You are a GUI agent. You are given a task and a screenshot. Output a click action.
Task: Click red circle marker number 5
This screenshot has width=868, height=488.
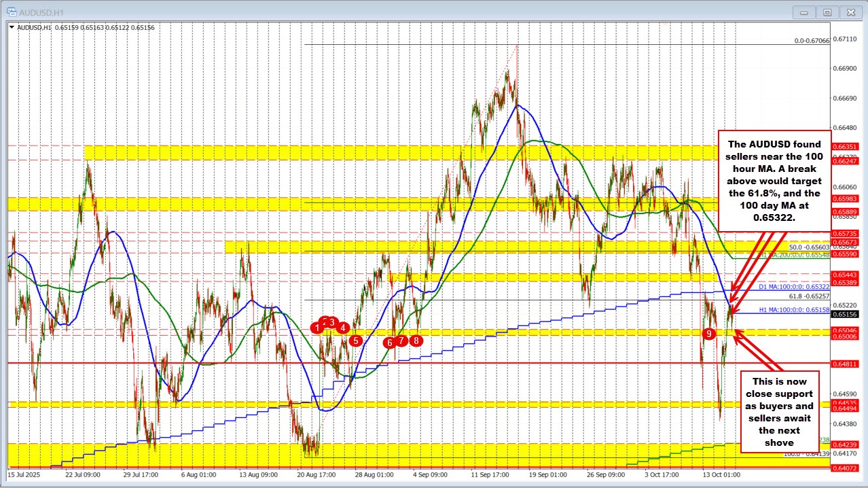pos(356,340)
